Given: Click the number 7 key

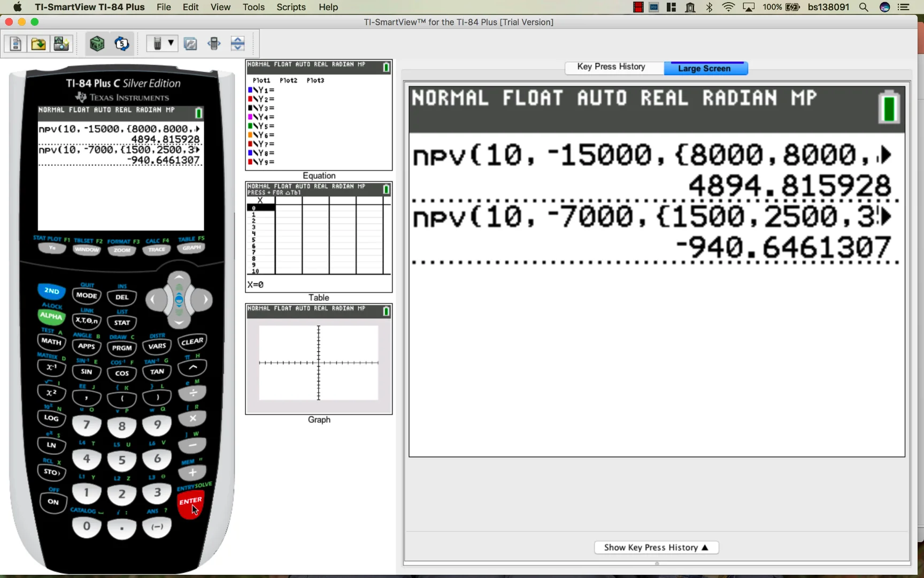Looking at the screenshot, I should [x=87, y=425].
